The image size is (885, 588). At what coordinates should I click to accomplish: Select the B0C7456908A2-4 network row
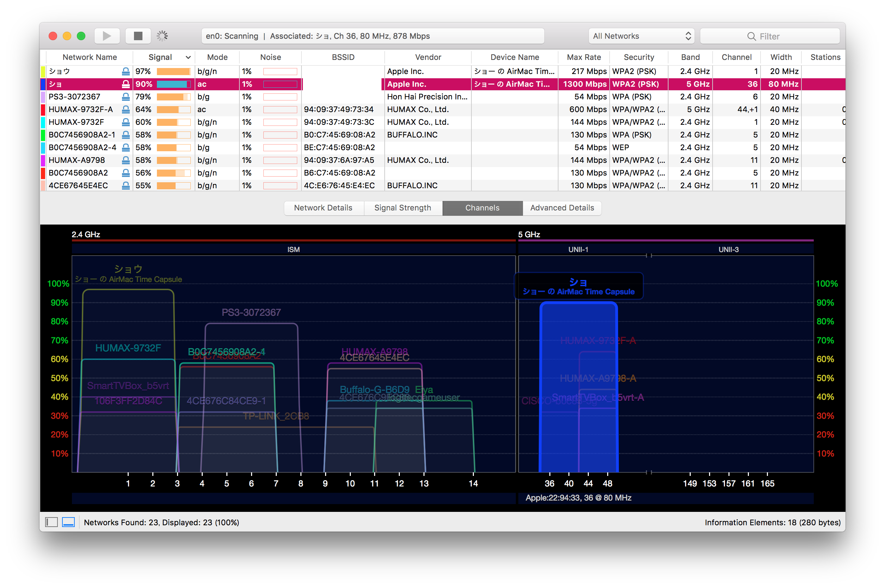tap(442, 147)
